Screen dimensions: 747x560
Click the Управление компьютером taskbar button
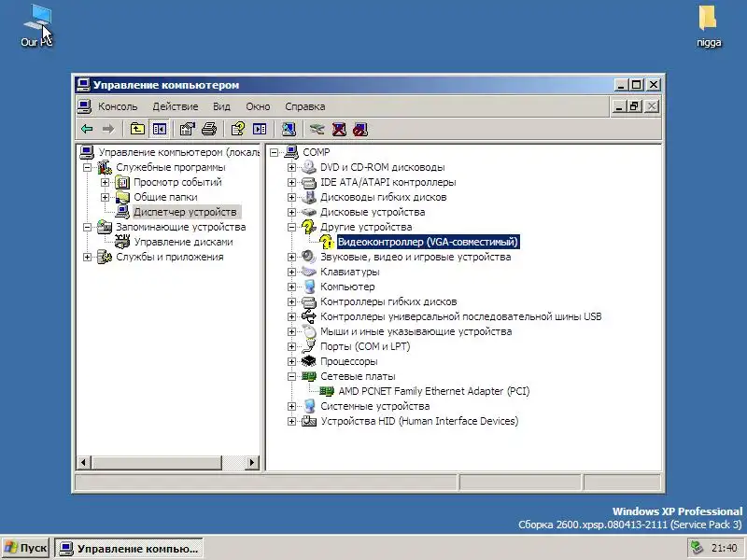[129, 548]
